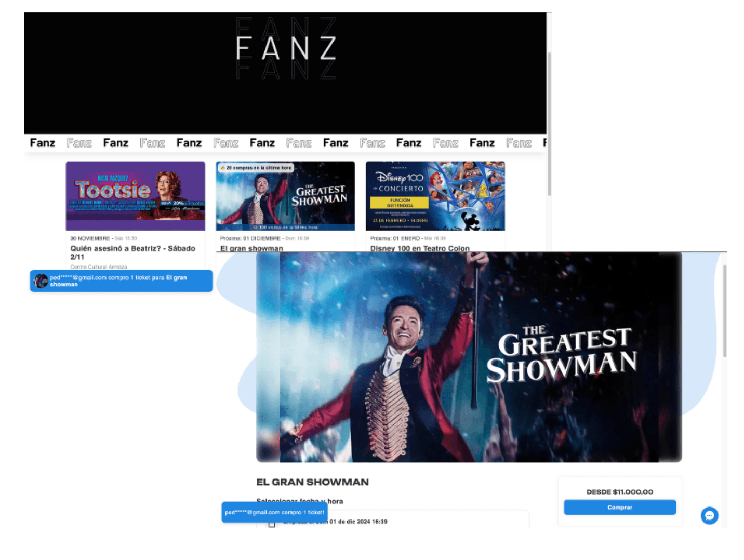Click the home page vertical scrollbar
Image resolution: width=744 pixels, height=560 pixels.
(x=549, y=124)
